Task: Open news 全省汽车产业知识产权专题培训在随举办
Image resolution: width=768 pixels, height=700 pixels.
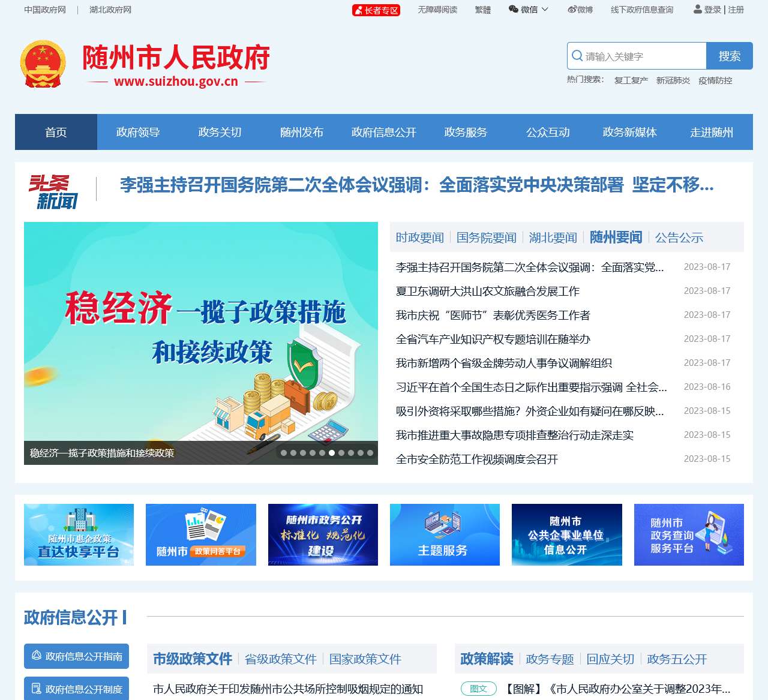Action: [x=493, y=339]
